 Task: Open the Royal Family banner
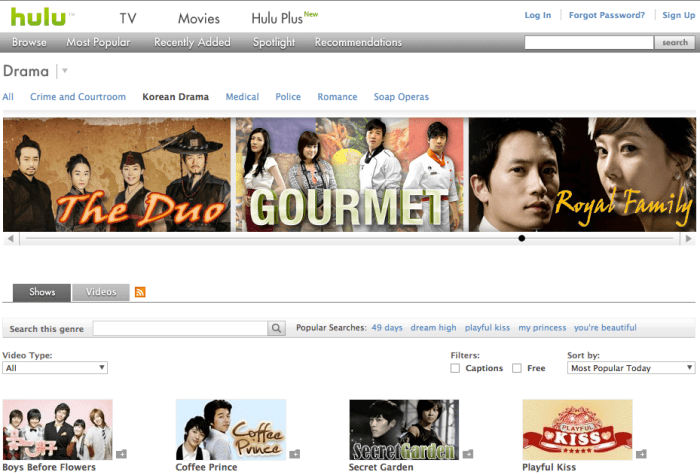(x=582, y=174)
